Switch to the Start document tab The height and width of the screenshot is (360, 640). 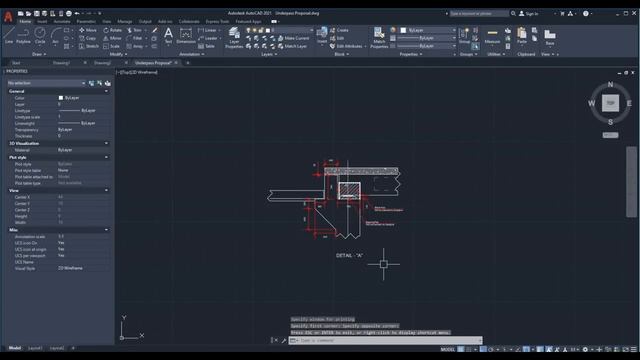click(16, 63)
